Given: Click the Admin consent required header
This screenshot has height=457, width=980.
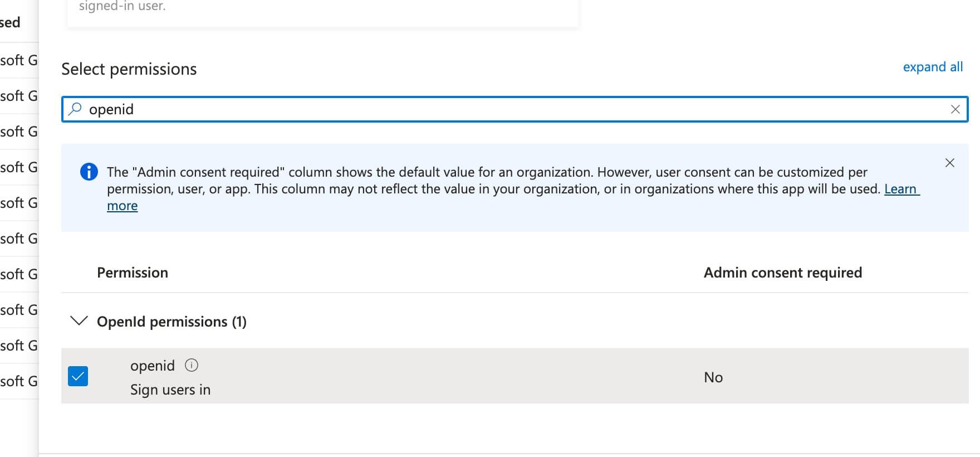Looking at the screenshot, I should [x=783, y=273].
